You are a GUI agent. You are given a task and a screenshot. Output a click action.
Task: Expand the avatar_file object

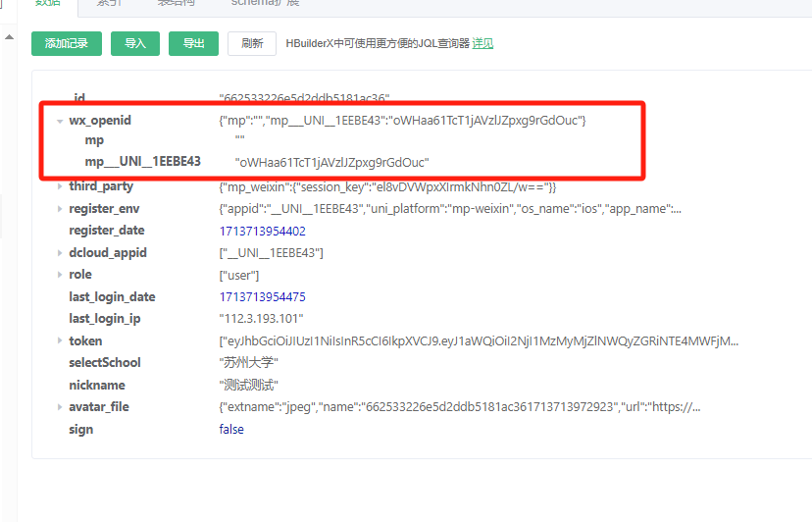tap(60, 407)
